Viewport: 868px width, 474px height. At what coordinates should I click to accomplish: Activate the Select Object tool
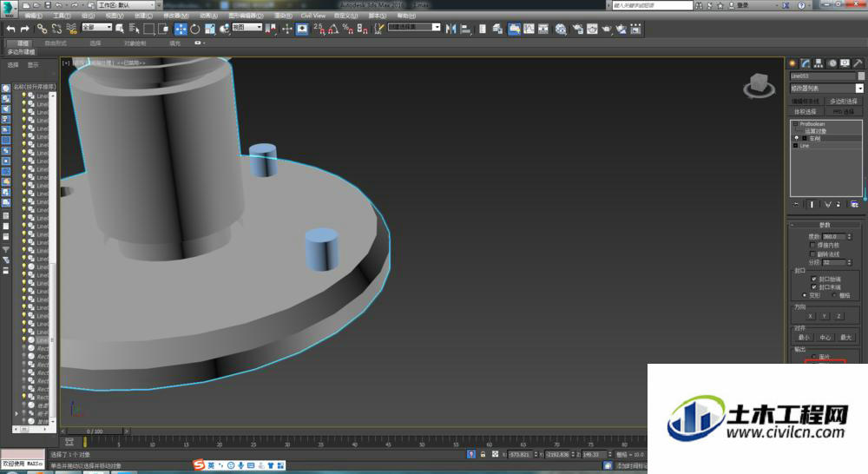click(120, 29)
